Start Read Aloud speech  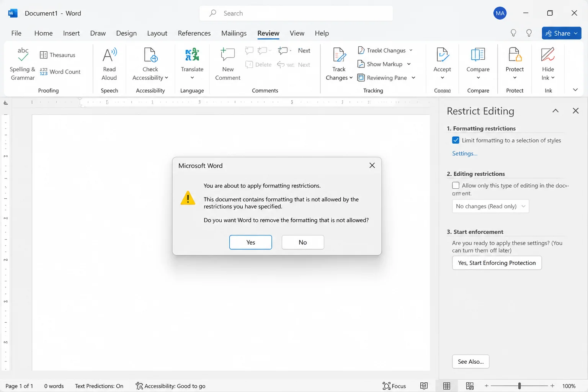[109, 64]
